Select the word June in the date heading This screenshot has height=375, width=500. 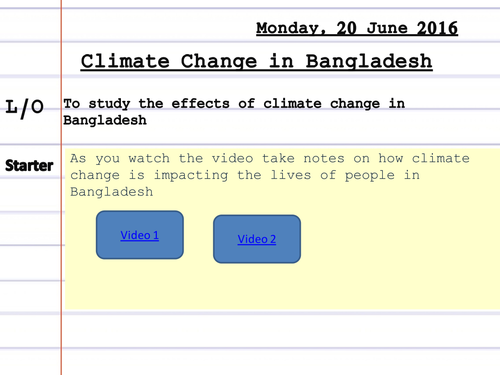pos(387,28)
